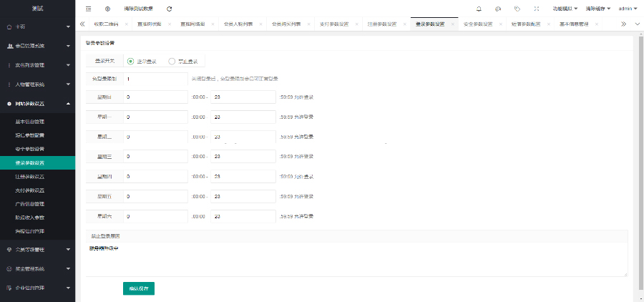
Task: Select the first login switch radio option
Action: pos(130,61)
